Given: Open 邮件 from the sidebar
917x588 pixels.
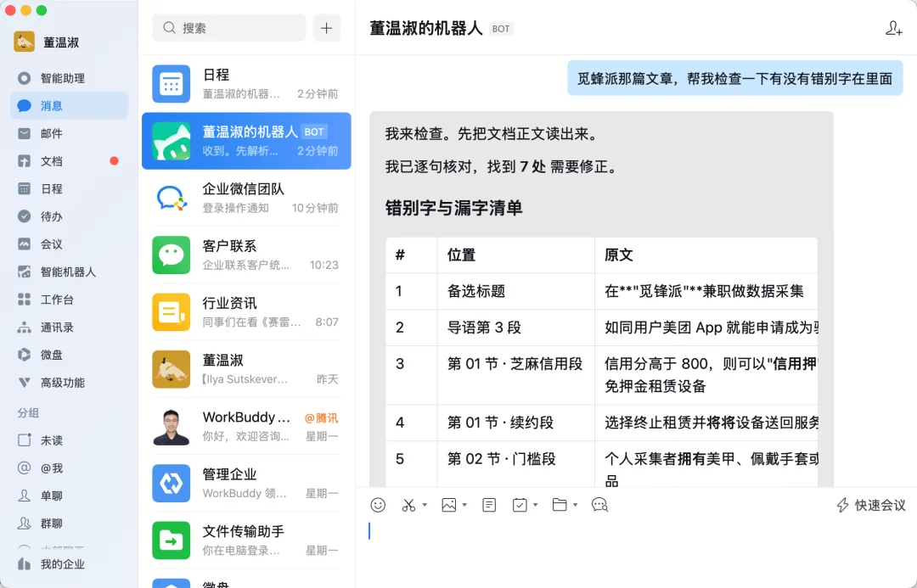Looking at the screenshot, I should point(69,133).
